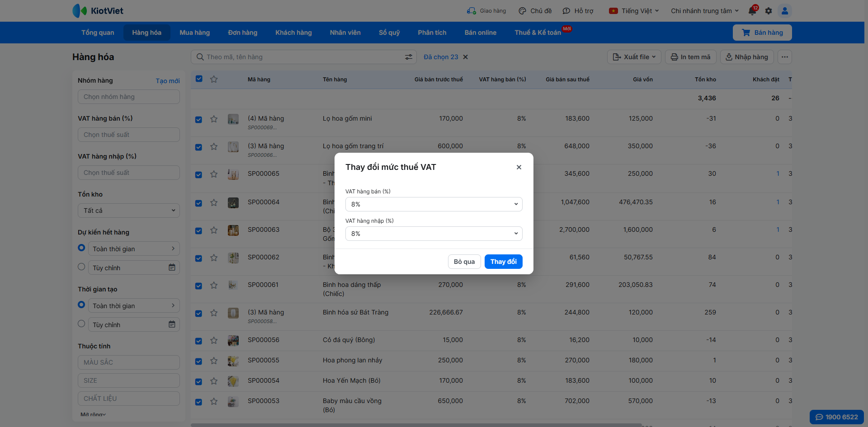Open calendar for Thời gian tạo custom range
This screenshot has width=868, height=427.
(172, 324)
